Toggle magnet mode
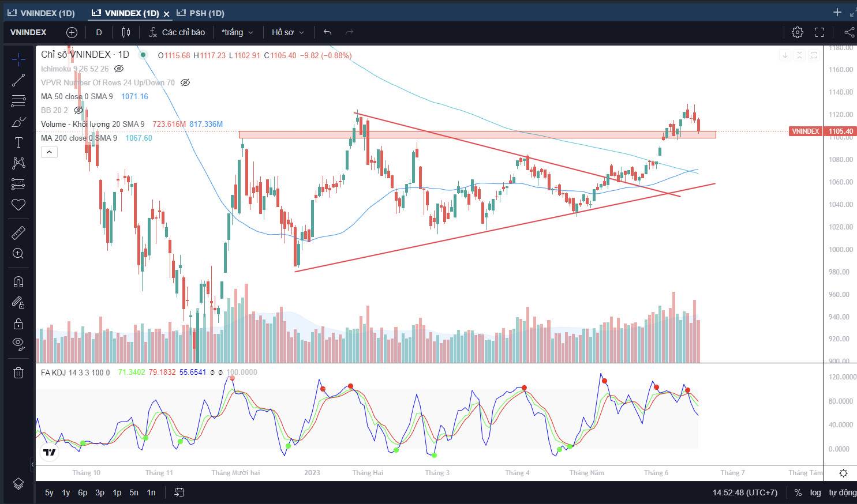The image size is (857, 504). pyautogui.click(x=18, y=281)
